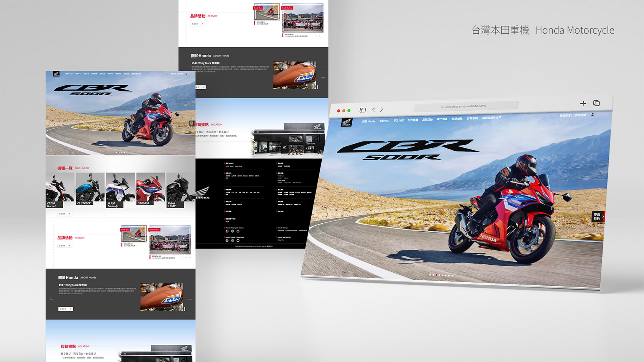The height and width of the screenshot is (362, 644).
Task: Click '關於Honda ABOUT Honda' heading in left page
Action: [x=77, y=277]
